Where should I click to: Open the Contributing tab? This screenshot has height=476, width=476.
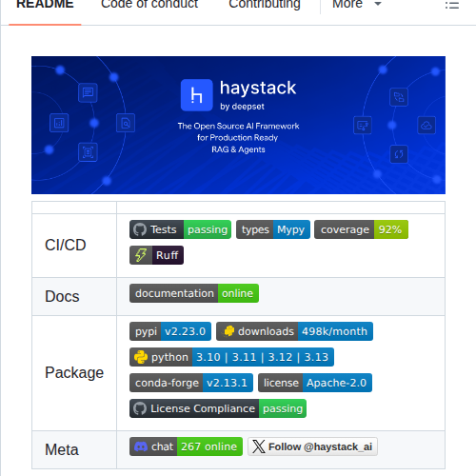pos(265,5)
